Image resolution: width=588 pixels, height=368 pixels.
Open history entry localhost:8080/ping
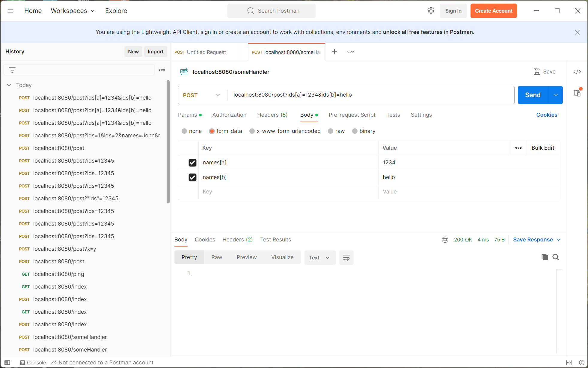[x=58, y=274]
